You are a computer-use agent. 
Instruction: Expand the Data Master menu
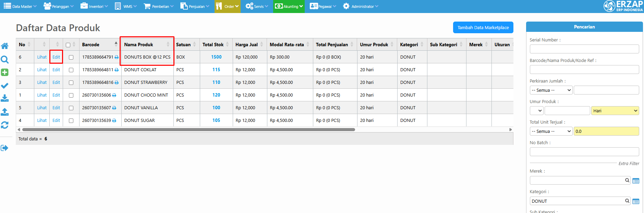coord(20,6)
